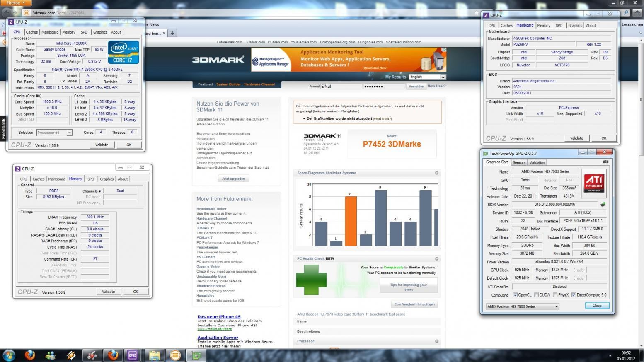This screenshot has height=362, width=644.
Task: Click the GPU-Z BIOS save chip icon
Action: (603, 204)
